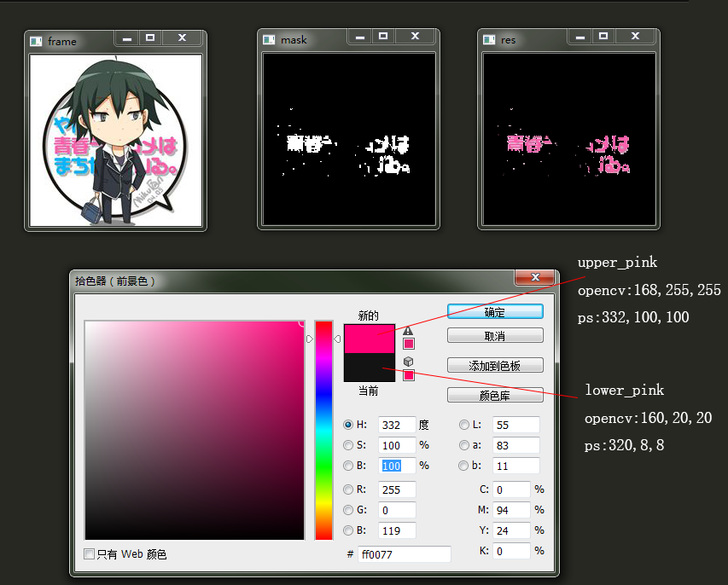Click the mask window title icon
Image resolution: width=728 pixels, height=585 pixels.
pyautogui.click(x=269, y=40)
